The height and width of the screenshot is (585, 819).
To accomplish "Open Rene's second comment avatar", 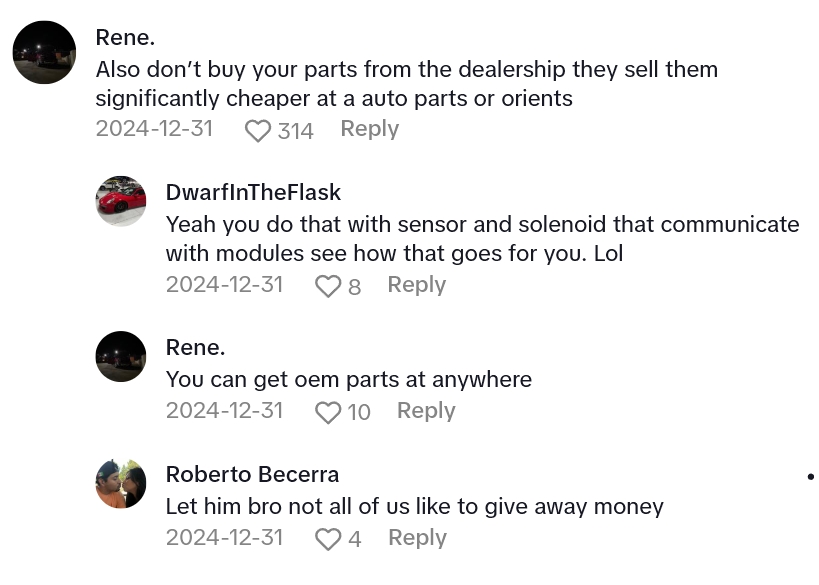I will coord(120,356).
